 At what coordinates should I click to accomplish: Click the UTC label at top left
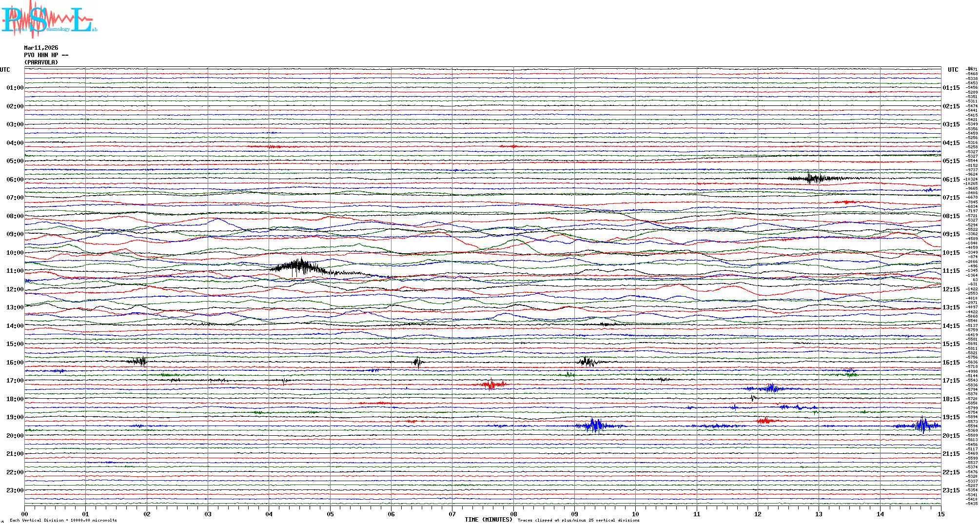point(5,70)
